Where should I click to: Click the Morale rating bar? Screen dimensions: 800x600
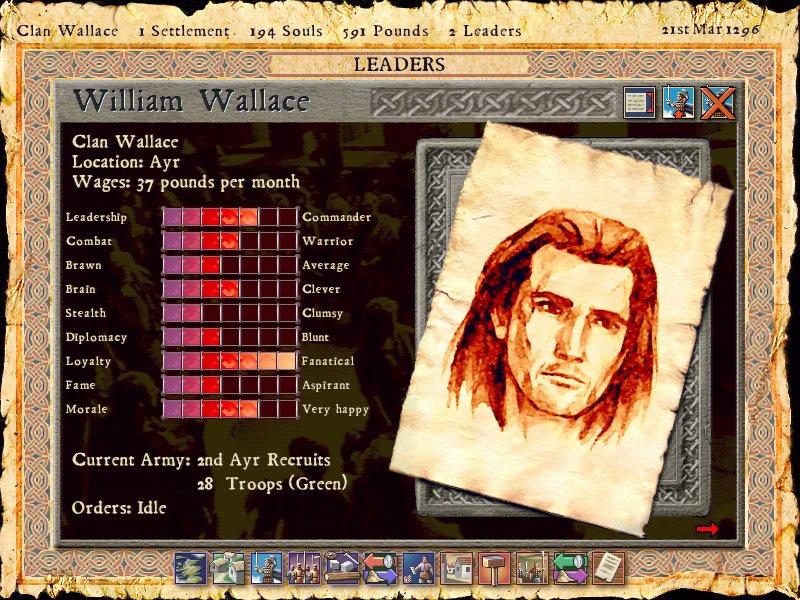pos(230,409)
